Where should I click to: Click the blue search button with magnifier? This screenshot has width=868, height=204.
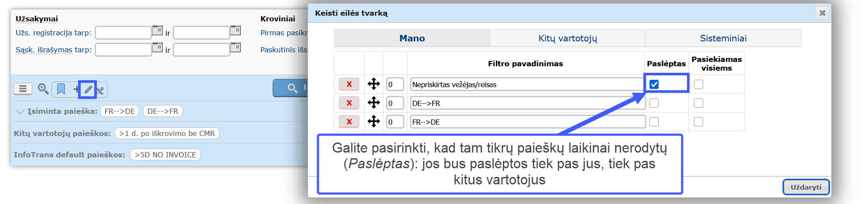click(x=290, y=88)
